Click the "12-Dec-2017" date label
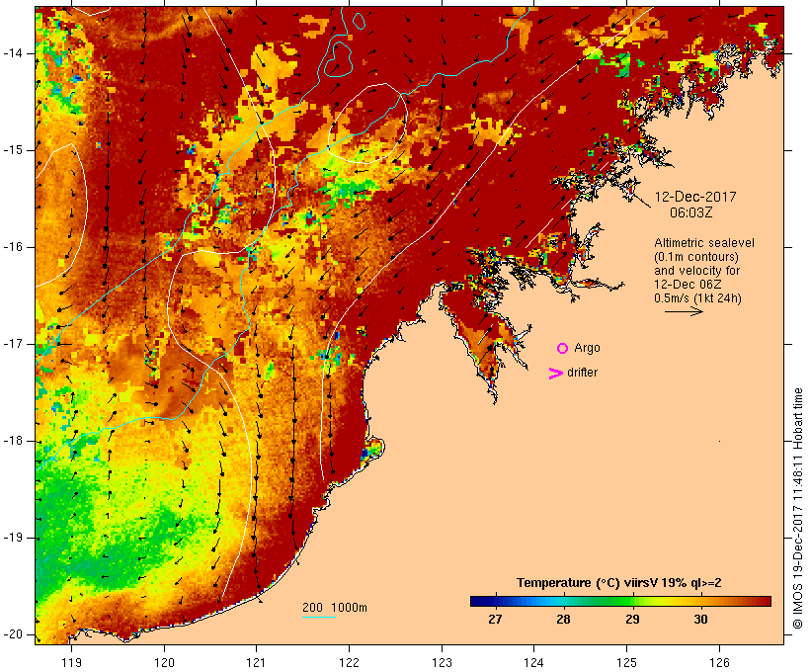This screenshot has width=810, height=672. (695, 197)
